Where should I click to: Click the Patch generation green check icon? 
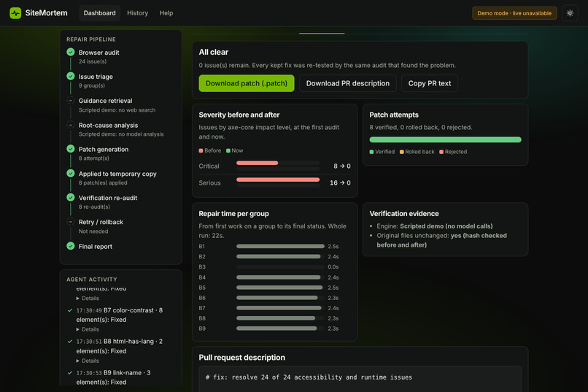pos(71,149)
